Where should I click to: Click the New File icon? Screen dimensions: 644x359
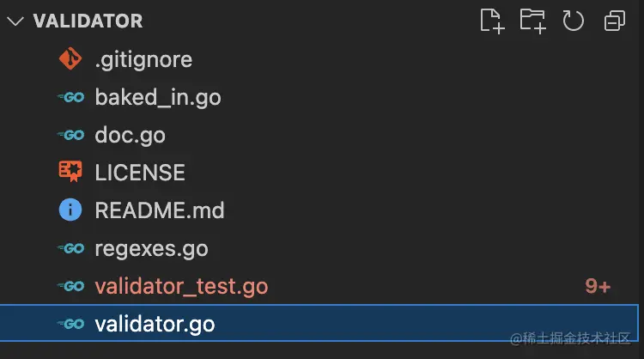pos(492,21)
